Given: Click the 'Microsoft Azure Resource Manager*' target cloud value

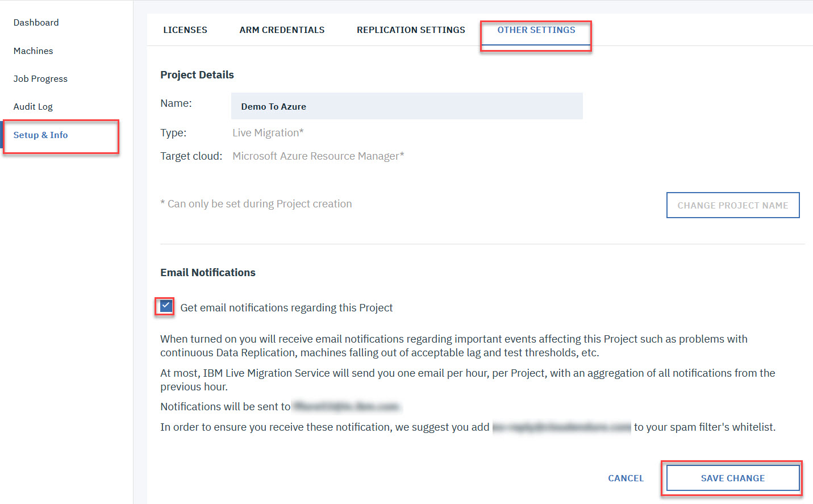Looking at the screenshot, I should (x=318, y=156).
